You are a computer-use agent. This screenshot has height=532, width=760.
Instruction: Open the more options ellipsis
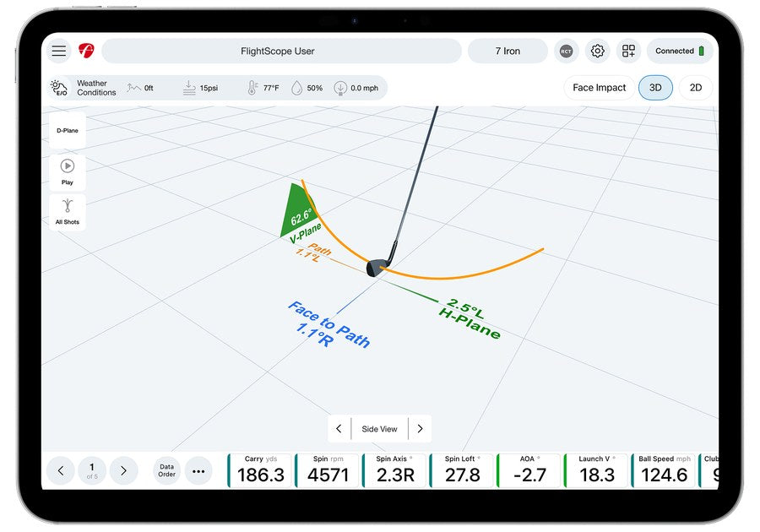point(198,470)
